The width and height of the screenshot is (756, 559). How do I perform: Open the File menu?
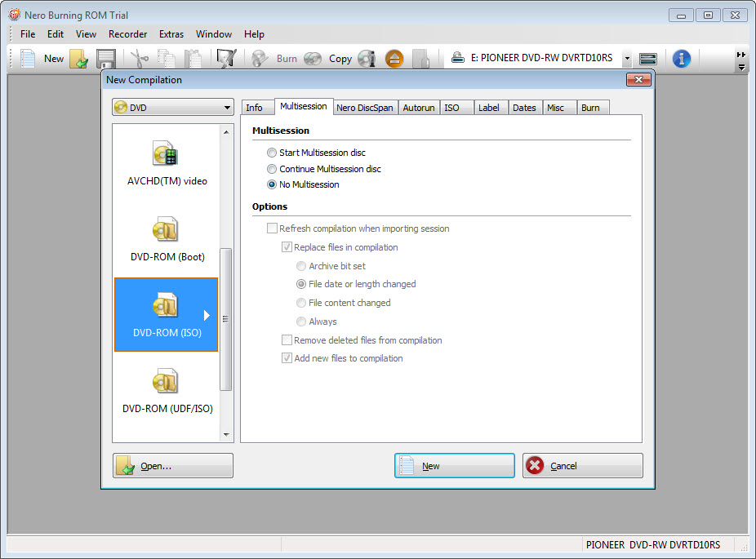[28, 34]
